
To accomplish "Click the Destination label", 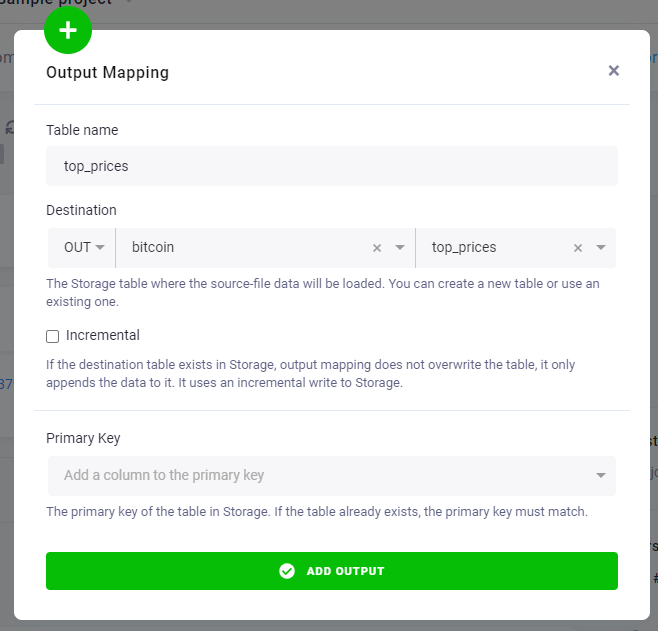I will point(81,210).
